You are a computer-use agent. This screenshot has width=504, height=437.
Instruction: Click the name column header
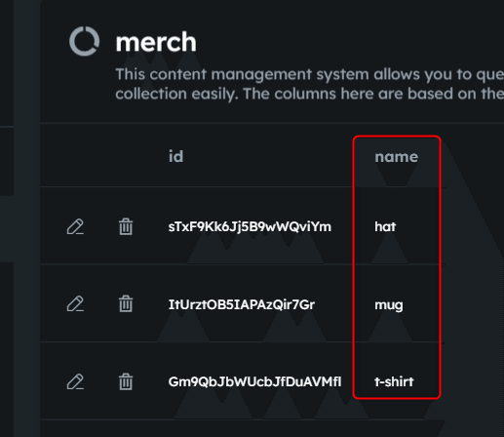(x=397, y=157)
